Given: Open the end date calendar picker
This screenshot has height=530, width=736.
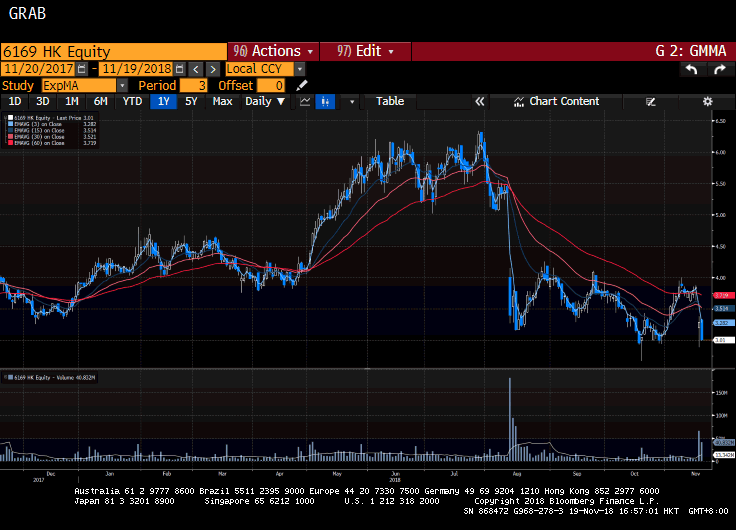Looking at the screenshot, I should click(179, 69).
